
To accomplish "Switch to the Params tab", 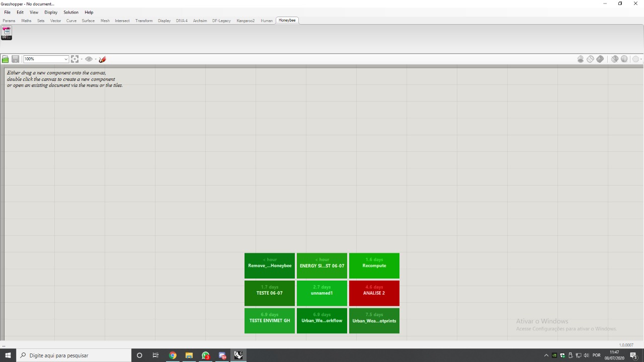I will point(9,21).
